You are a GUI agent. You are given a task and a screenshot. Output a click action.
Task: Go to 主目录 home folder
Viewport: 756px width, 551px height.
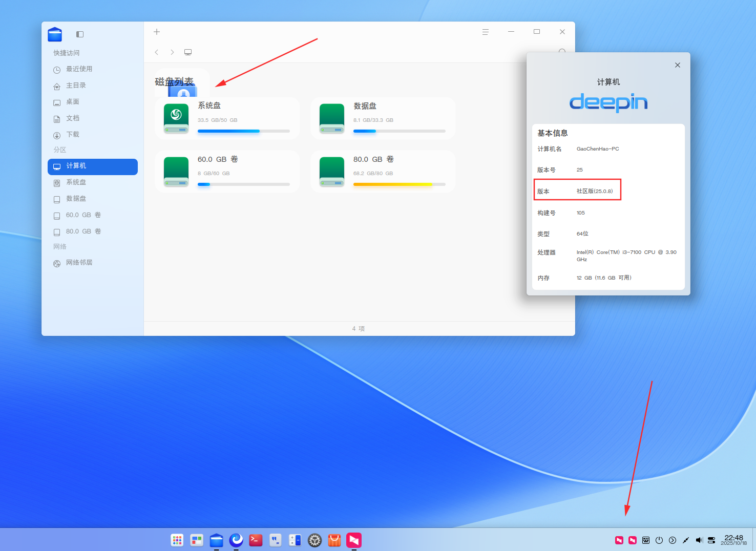pos(93,86)
